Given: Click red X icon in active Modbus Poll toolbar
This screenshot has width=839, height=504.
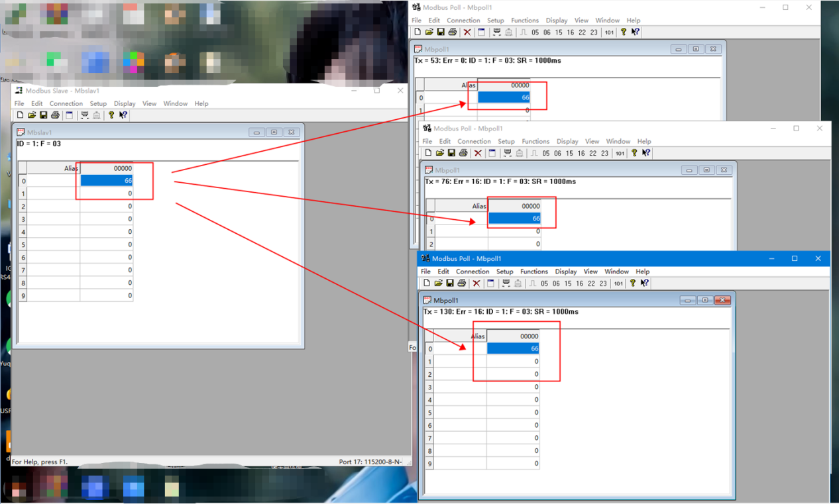Looking at the screenshot, I should pyautogui.click(x=476, y=283).
